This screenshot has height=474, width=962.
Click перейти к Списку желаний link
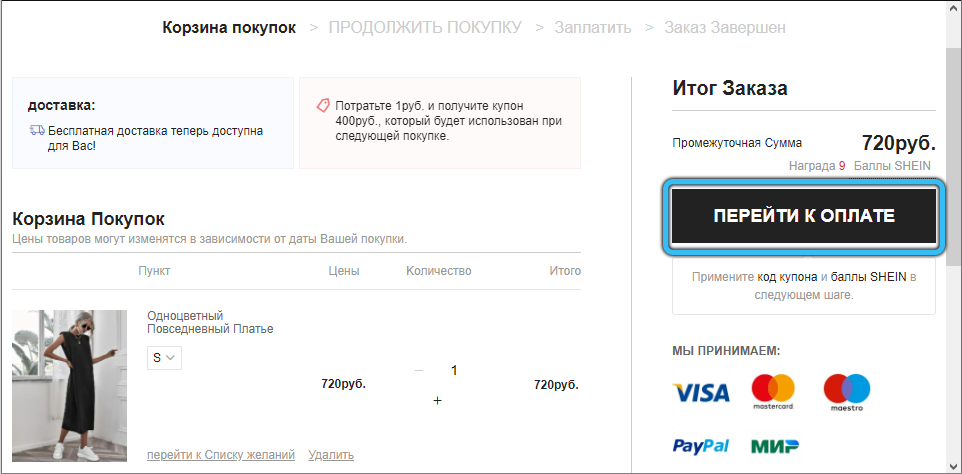221,455
